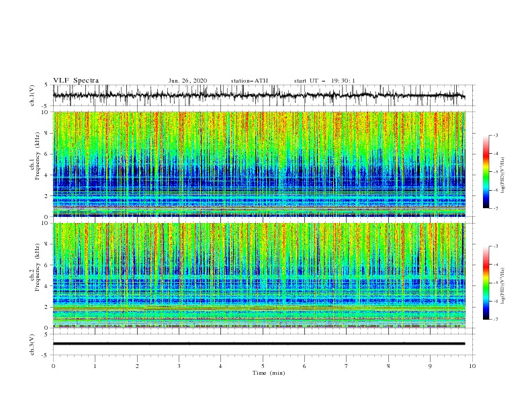Click the "-5" tick on ch.3(V) axis
The image size is (532, 411).
(x=46, y=355)
